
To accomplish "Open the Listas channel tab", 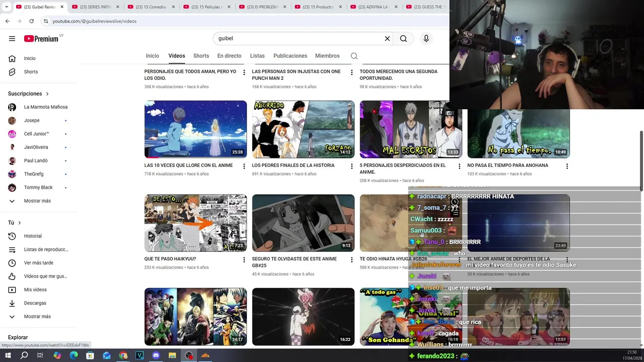I will coord(257,56).
